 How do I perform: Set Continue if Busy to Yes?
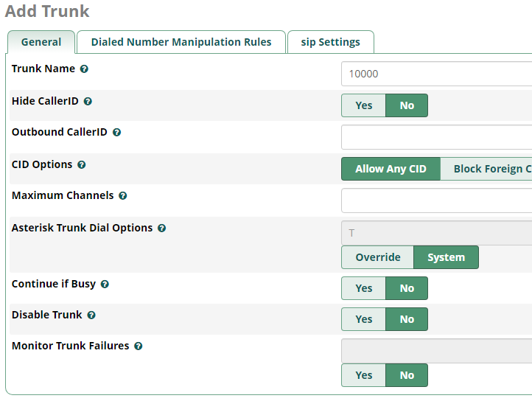(364, 288)
